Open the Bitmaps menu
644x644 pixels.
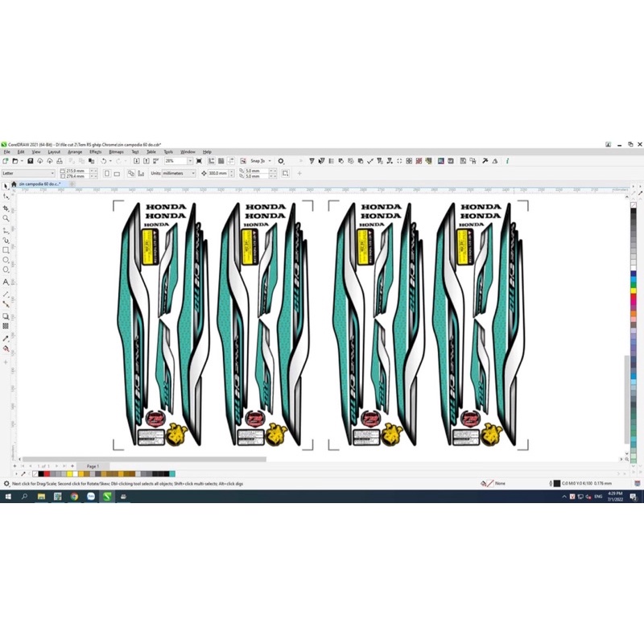click(116, 151)
